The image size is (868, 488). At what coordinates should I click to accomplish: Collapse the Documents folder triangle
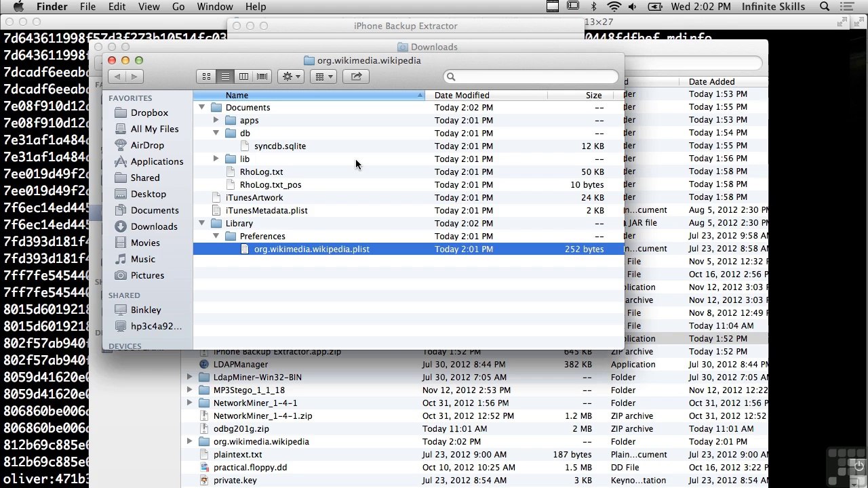coord(202,108)
